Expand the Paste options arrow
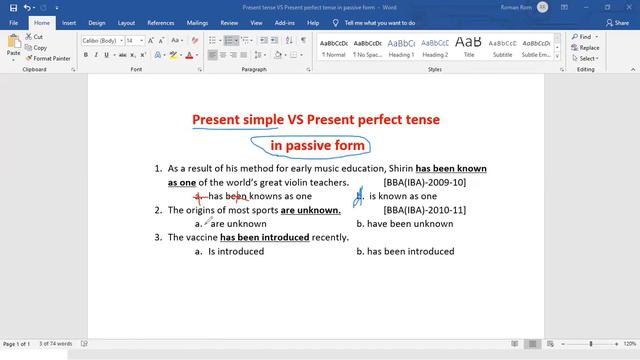 13,60
